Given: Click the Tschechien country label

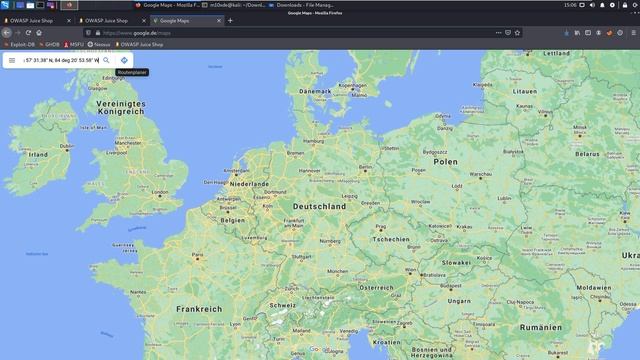Looking at the screenshot, I should pyautogui.click(x=391, y=239).
